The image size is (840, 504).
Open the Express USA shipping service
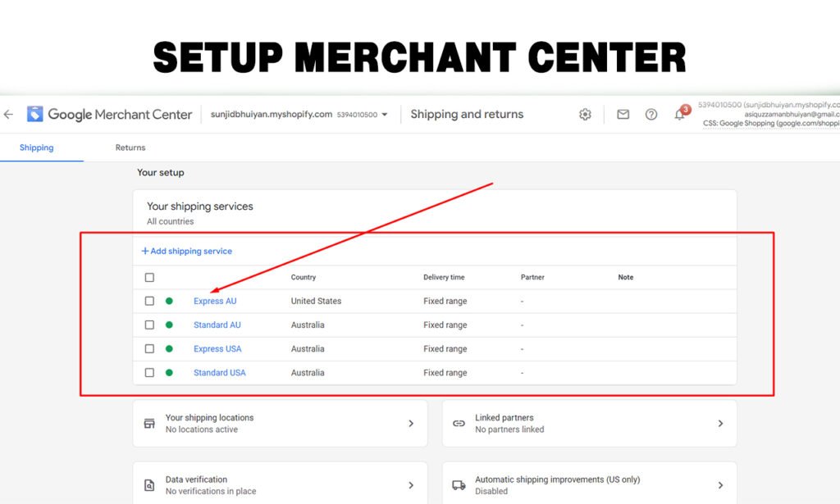click(217, 349)
